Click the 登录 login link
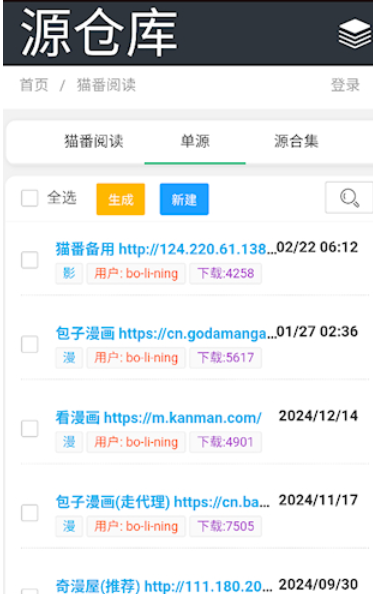This screenshot has width=373, height=594. 345,85
